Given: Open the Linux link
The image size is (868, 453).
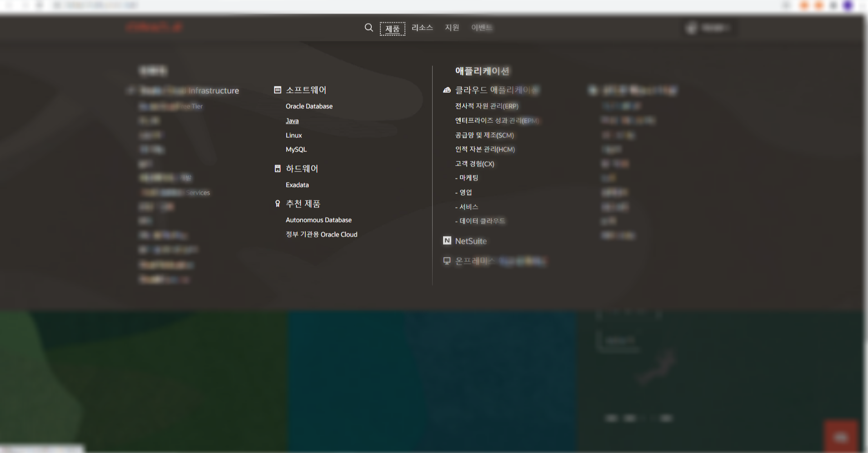Looking at the screenshot, I should (x=294, y=136).
